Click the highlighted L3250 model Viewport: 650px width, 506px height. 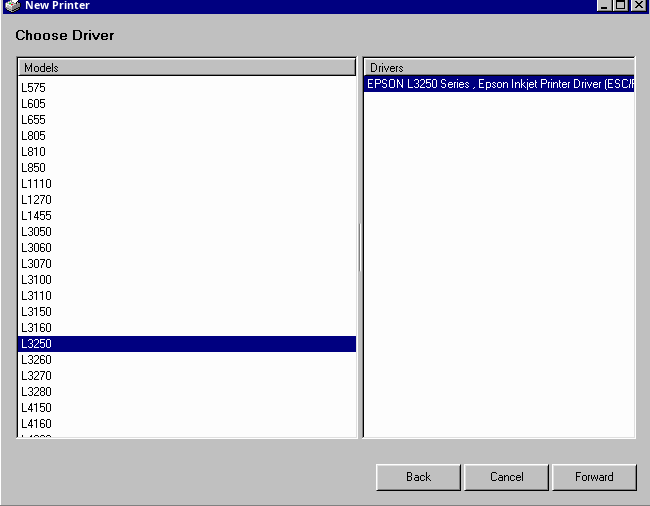coord(187,344)
